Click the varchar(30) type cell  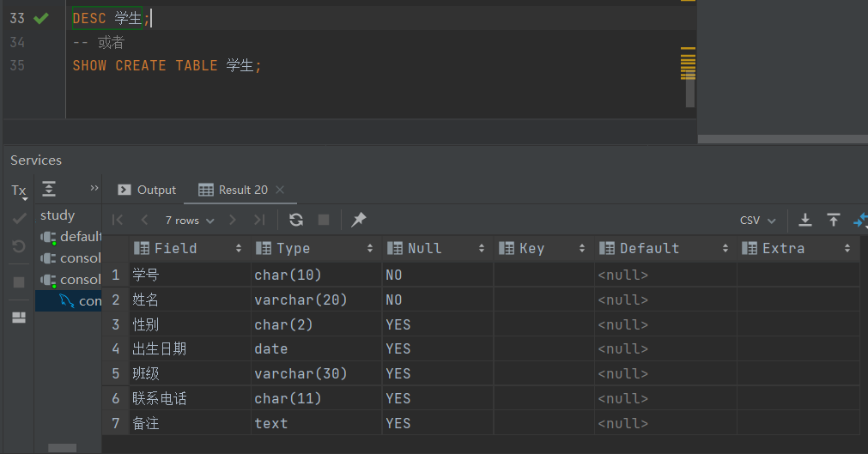pos(316,373)
